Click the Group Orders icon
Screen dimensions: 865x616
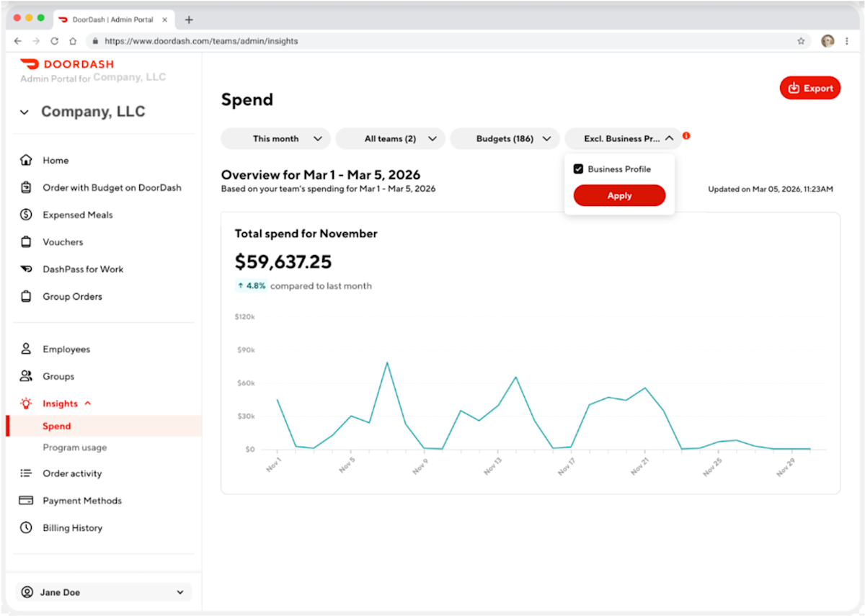click(26, 296)
